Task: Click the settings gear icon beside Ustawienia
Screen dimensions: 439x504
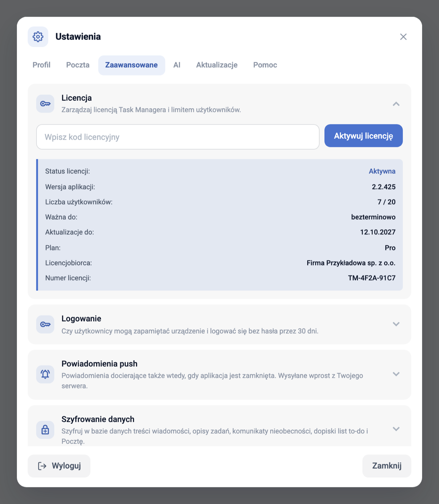Action: point(38,37)
